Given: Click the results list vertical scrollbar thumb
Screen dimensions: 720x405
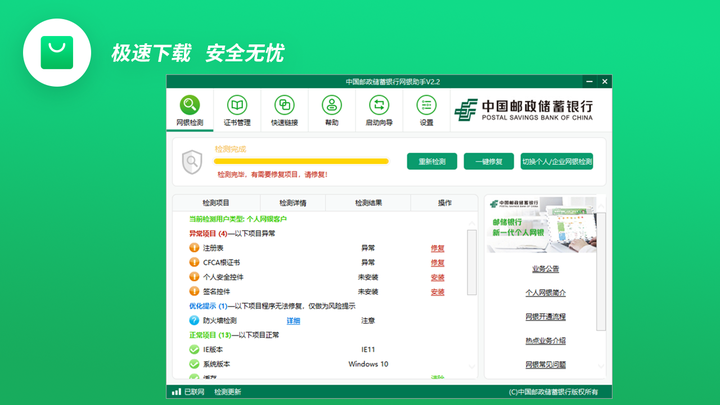Looking at the screenshot, I should coord(472,262).
